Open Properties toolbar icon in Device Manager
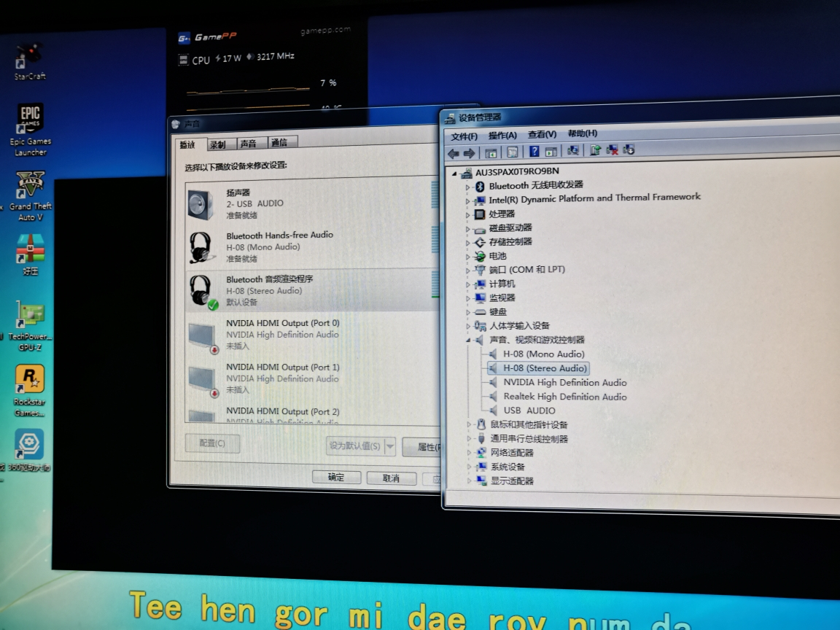The height and width of the screenshot is (630, 840). coord(512,152)
